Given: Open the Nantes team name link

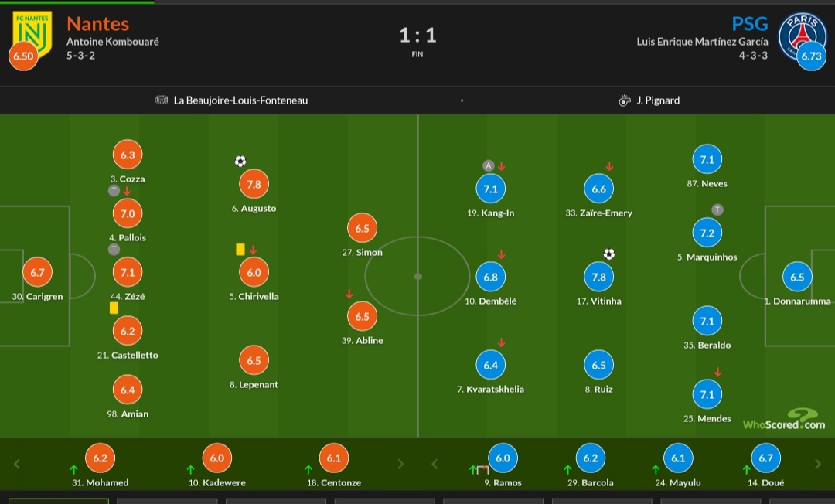Looking at the screenshot, I should (x=98, y=24).
